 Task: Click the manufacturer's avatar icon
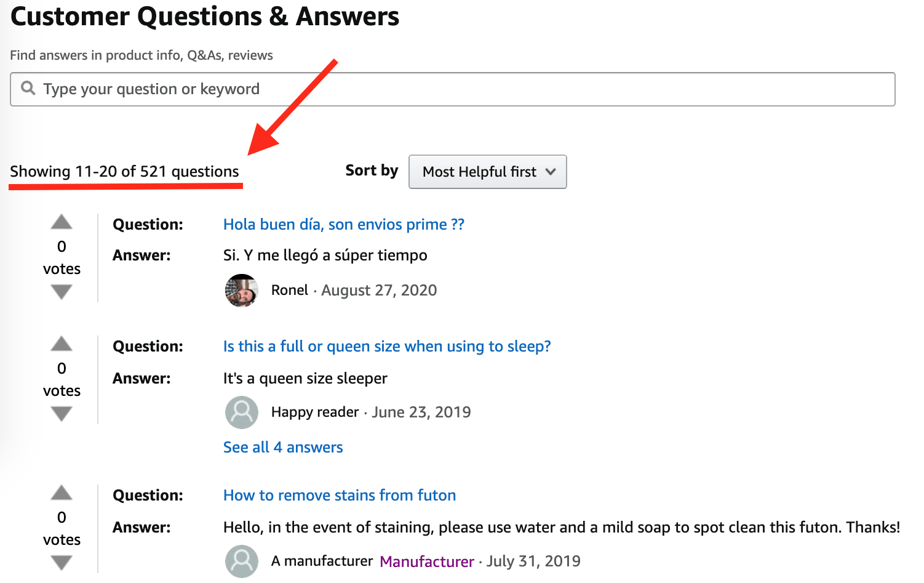(x=242, y=561)
